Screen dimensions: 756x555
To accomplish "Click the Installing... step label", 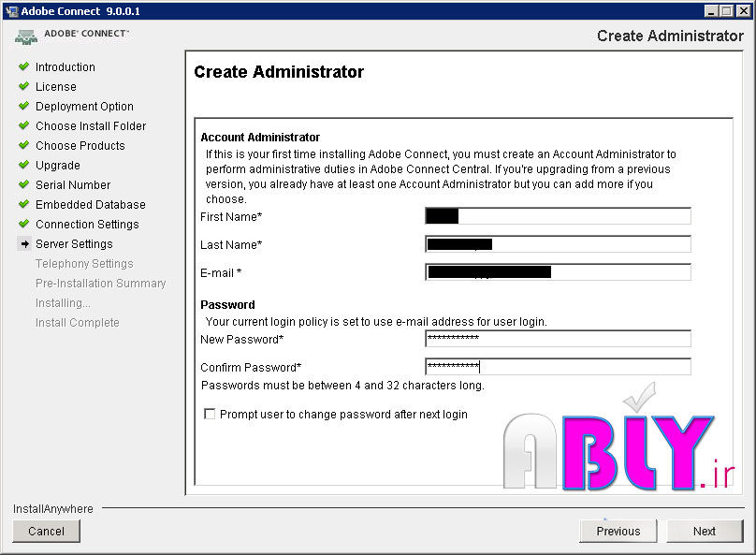I will 63,303.
